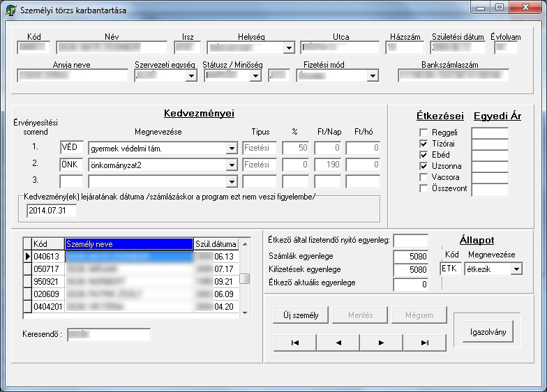Enable the Reggeli meal checkbox
Viewport: 547px width, 392px height.
424,133
